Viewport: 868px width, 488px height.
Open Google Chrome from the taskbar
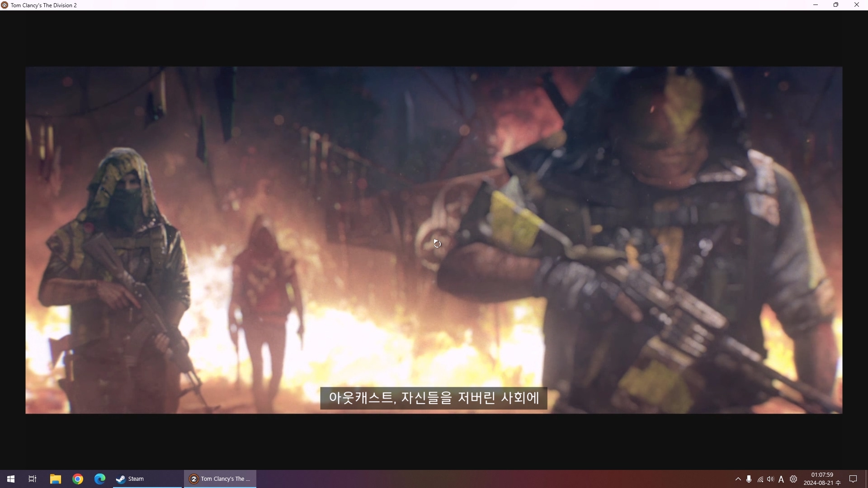pos(78,479)
